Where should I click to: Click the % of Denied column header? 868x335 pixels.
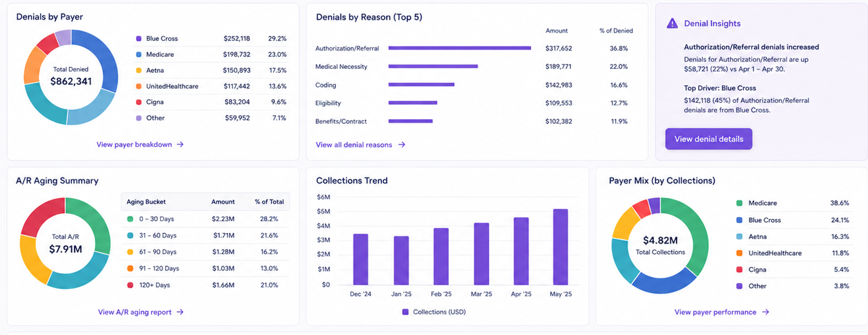pyautogui.click(x=616, y=31)
